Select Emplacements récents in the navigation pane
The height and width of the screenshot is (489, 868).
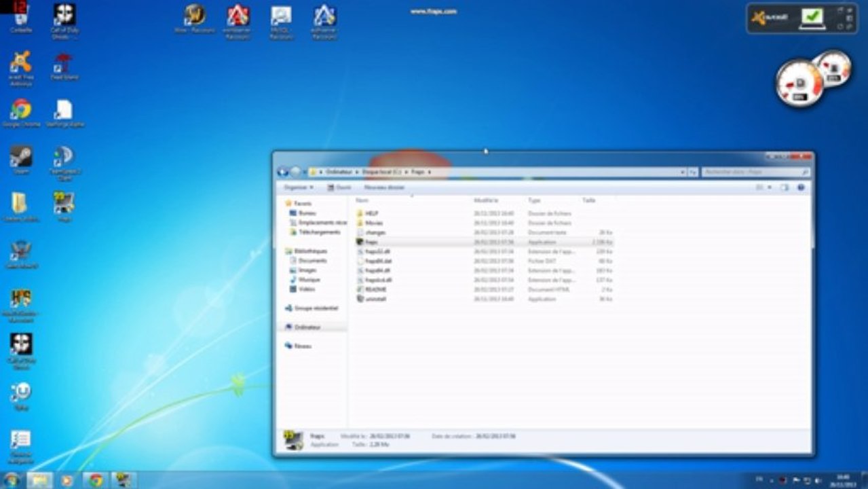[x=318, y=222]
